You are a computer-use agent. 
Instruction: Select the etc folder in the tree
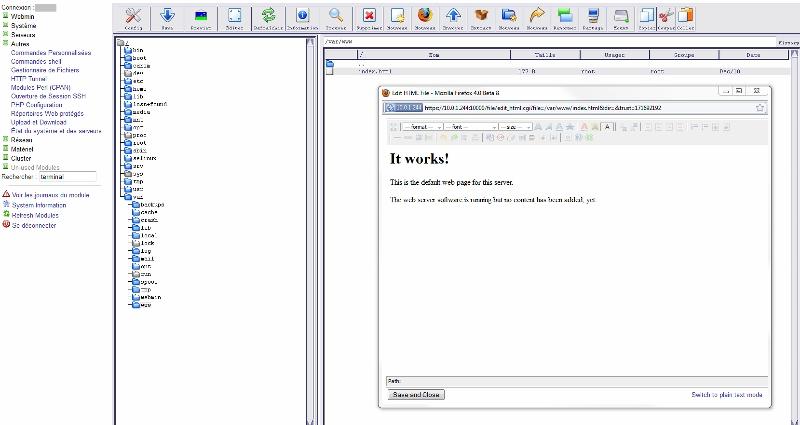(x=138, y=81)
